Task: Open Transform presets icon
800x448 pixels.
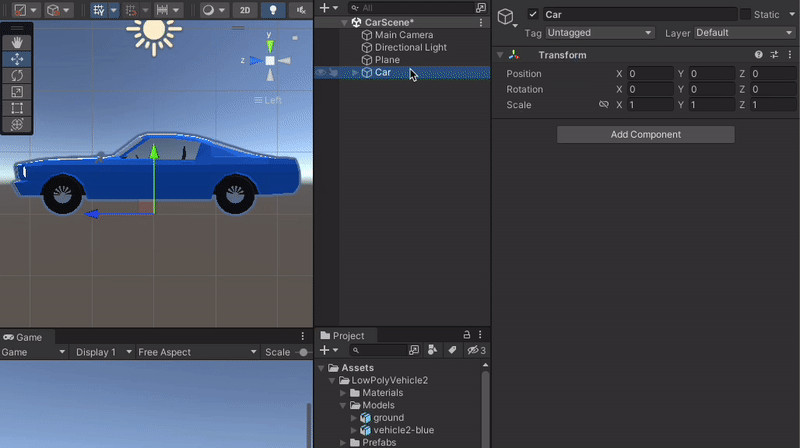Action: point(774,55)
